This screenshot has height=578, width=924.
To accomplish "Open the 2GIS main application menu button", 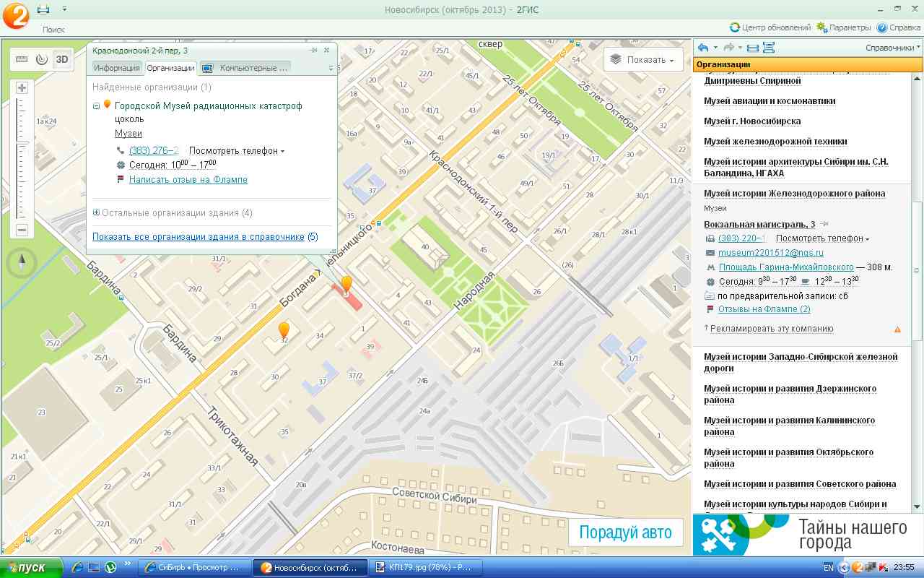I will (x=15, y=15).
